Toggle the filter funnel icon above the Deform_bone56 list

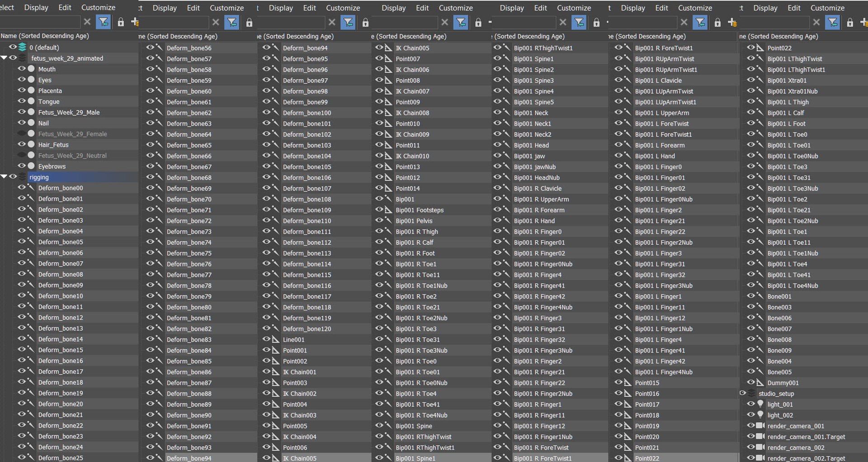[232, 22]
